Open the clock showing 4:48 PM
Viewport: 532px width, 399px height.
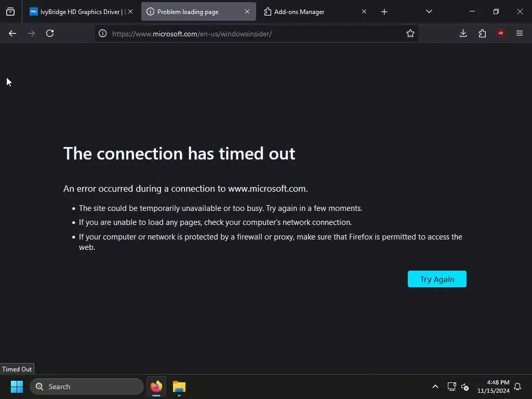pos(494,387)
